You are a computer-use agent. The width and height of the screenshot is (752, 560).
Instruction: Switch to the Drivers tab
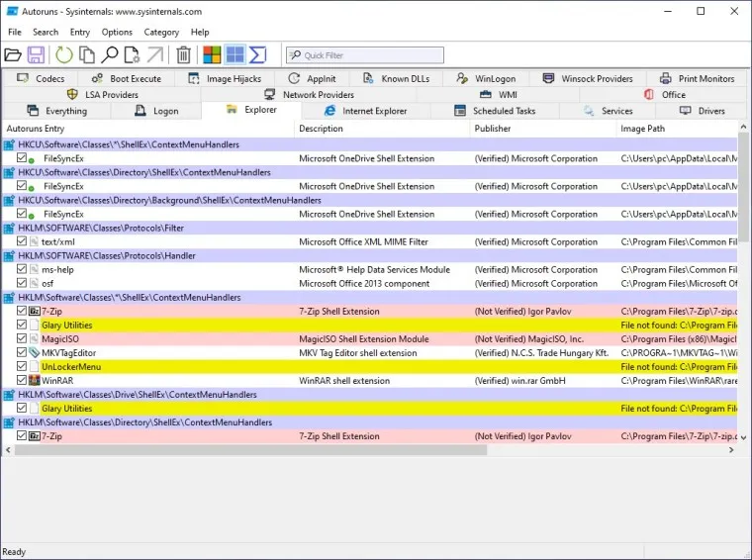710,111
